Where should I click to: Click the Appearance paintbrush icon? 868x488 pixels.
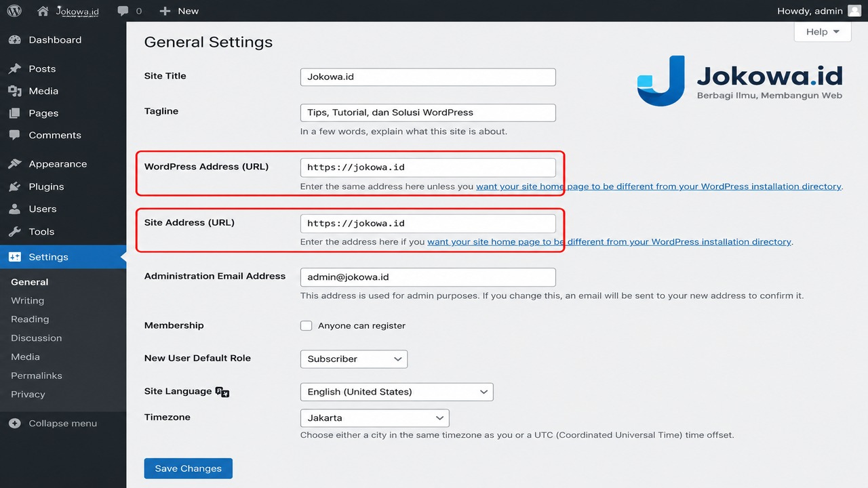coord(14,164)
